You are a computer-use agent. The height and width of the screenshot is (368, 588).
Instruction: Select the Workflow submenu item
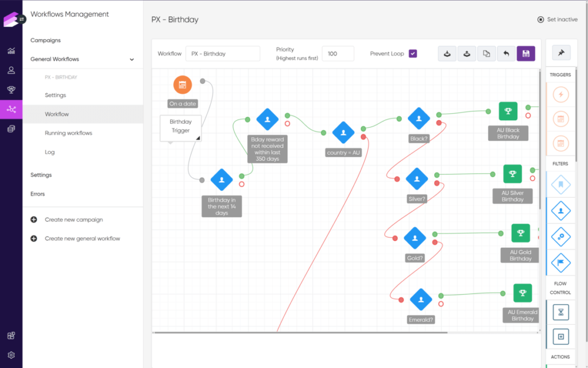pos(83,114)
